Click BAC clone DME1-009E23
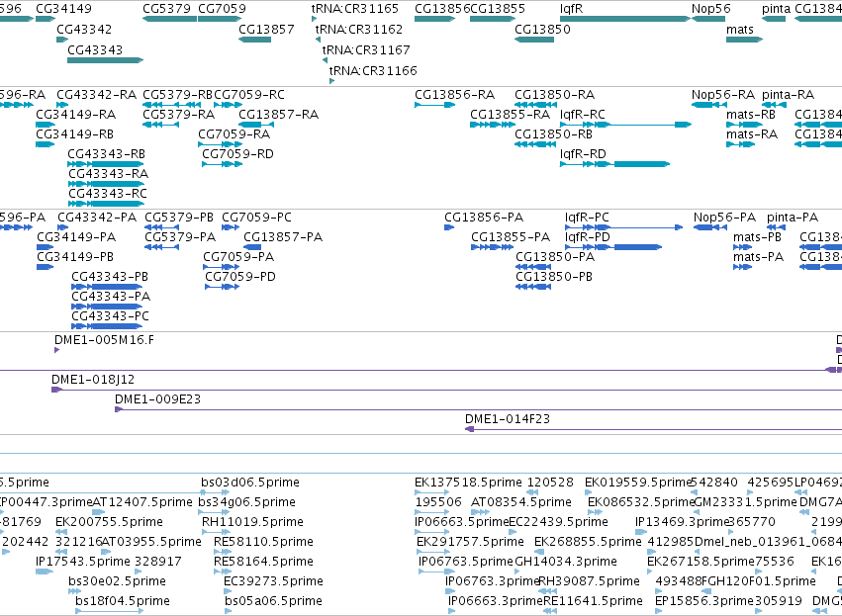 pyautogui.click(x=479, y=410)
